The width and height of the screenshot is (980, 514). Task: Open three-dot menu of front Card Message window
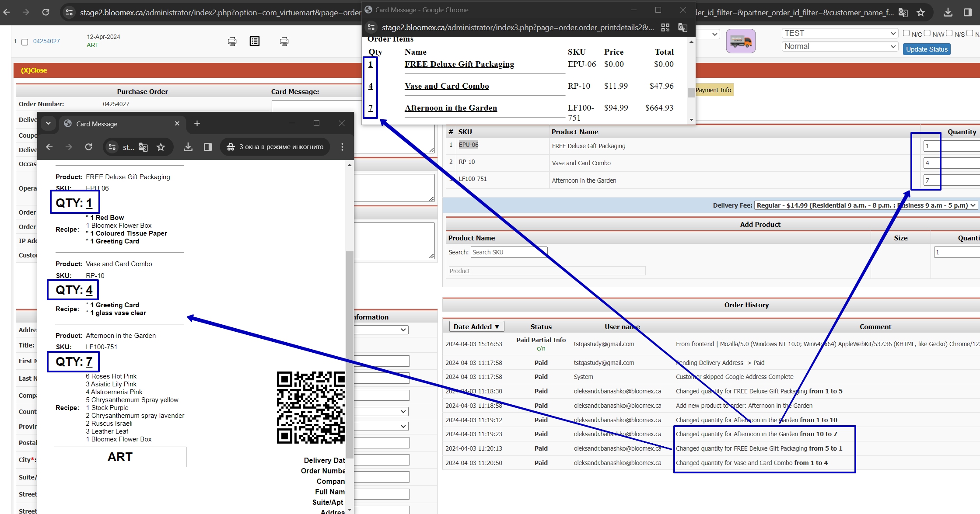(x=342, y=147)
